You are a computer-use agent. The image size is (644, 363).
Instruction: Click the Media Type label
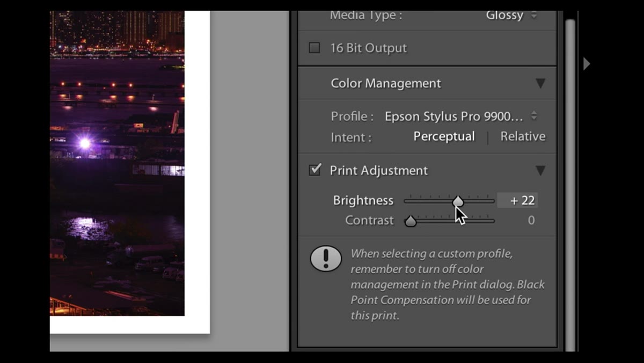click(x=366, y=15)
